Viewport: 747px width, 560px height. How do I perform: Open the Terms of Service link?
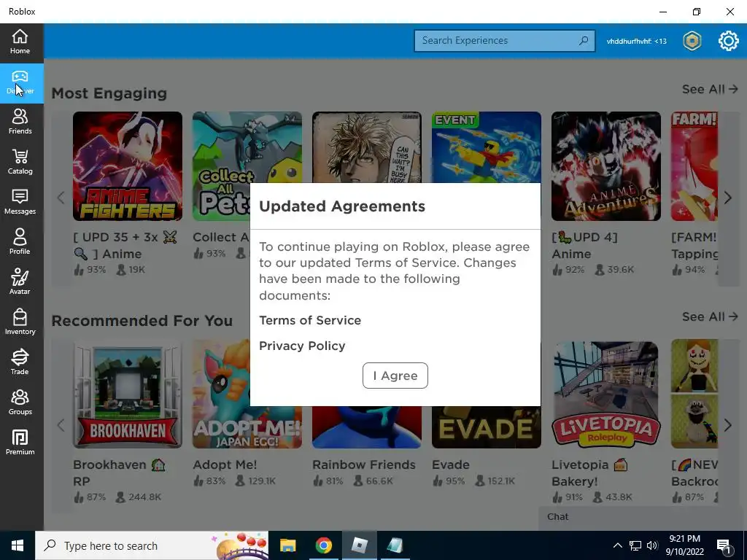click(309, 320)
